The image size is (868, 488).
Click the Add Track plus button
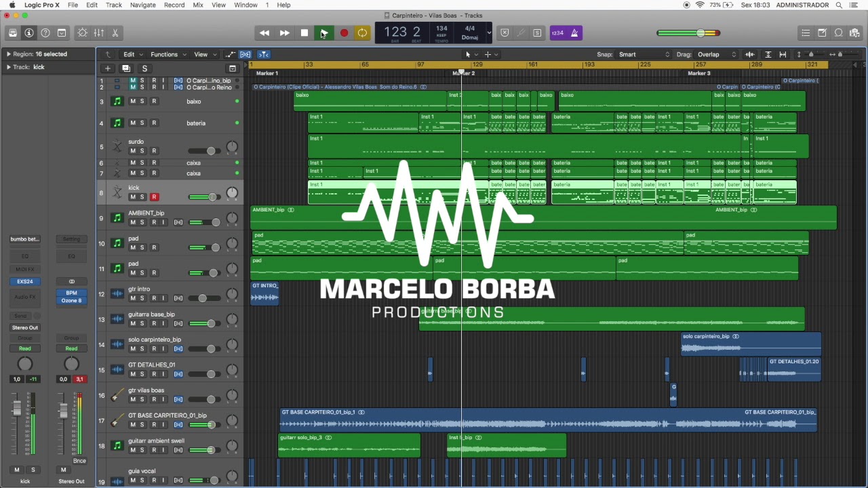(x=107, y=68)
